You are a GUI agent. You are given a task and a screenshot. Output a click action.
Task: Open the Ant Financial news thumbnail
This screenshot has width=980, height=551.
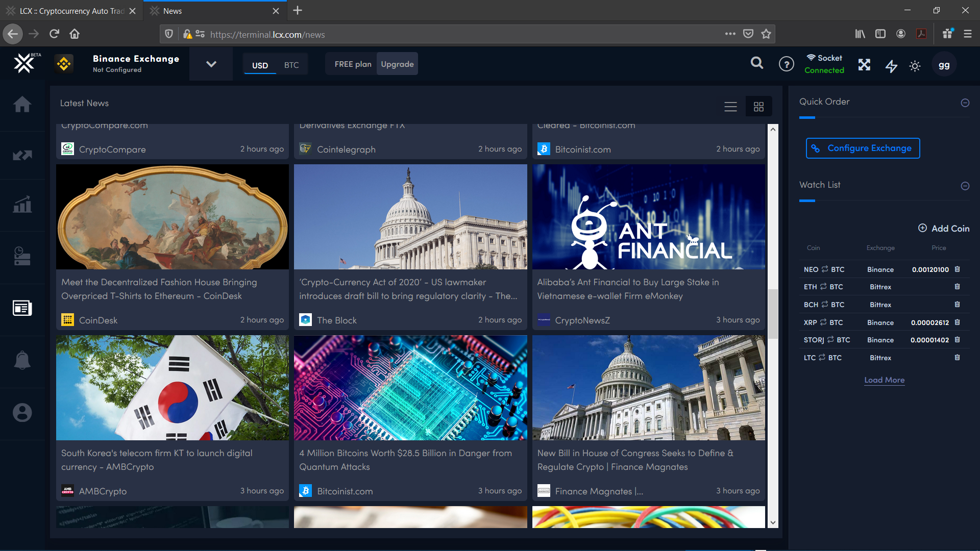[x=648, y=217]
